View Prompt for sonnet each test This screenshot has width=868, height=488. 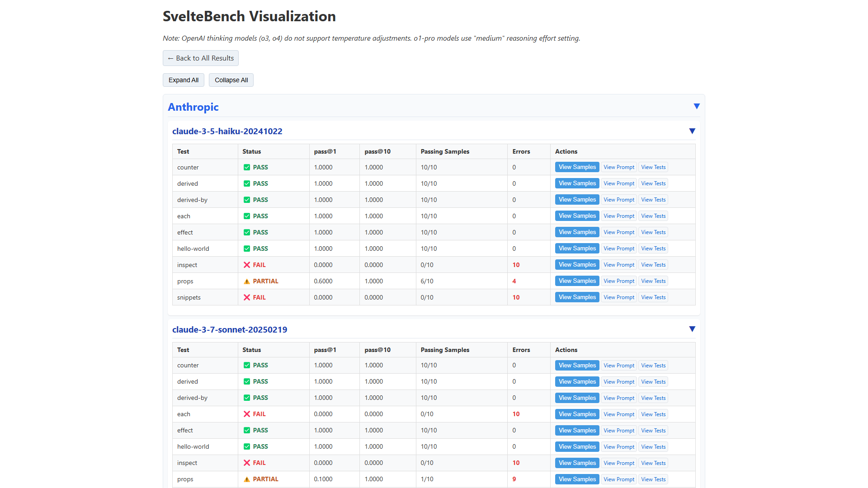(618, 414)
